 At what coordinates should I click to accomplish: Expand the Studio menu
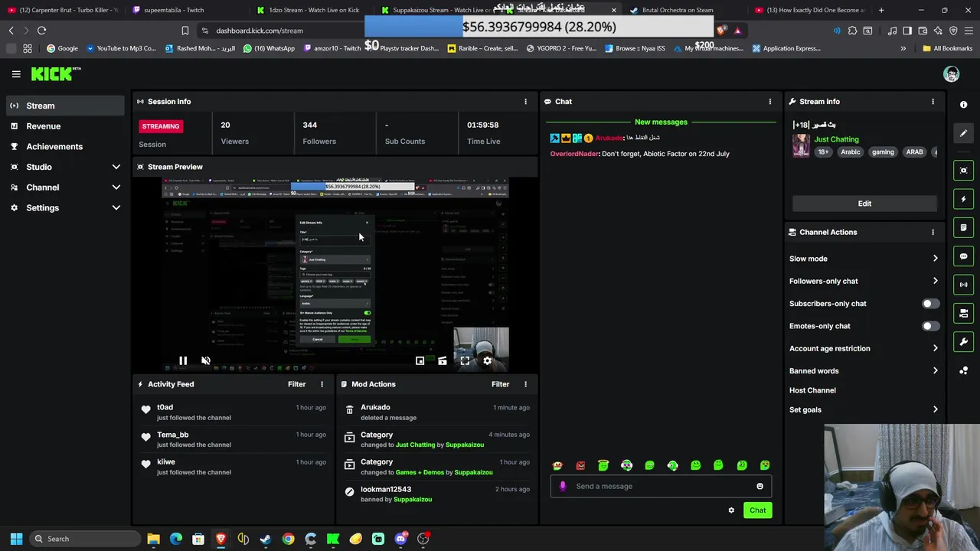tap(65, 167)
